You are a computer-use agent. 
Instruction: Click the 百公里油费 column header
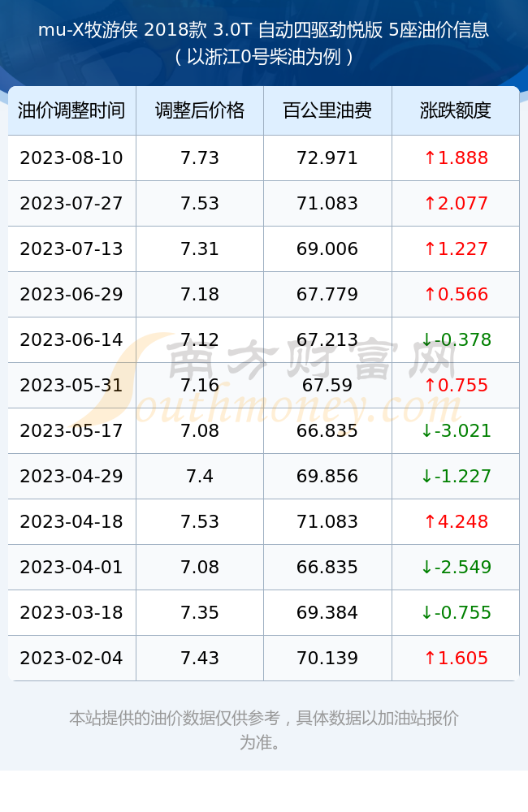pos(327,110)
